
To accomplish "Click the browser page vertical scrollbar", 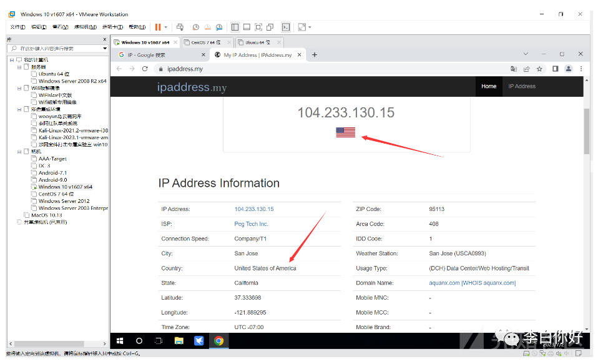I will point(587,132).
